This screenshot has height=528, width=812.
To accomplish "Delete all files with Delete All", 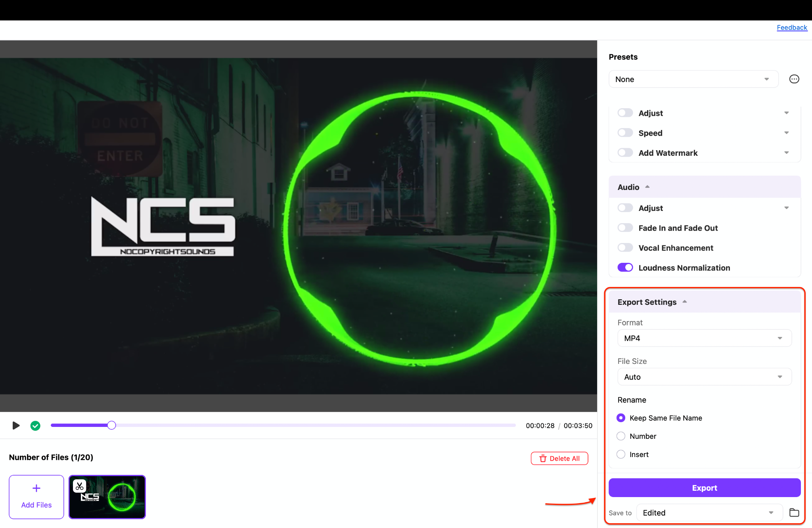I will (559, 458).
